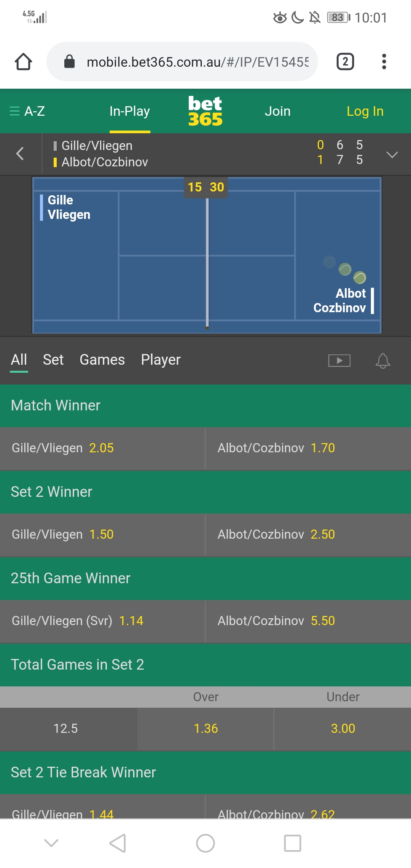
Task: Open the browser home page icon
Action: 23,62
